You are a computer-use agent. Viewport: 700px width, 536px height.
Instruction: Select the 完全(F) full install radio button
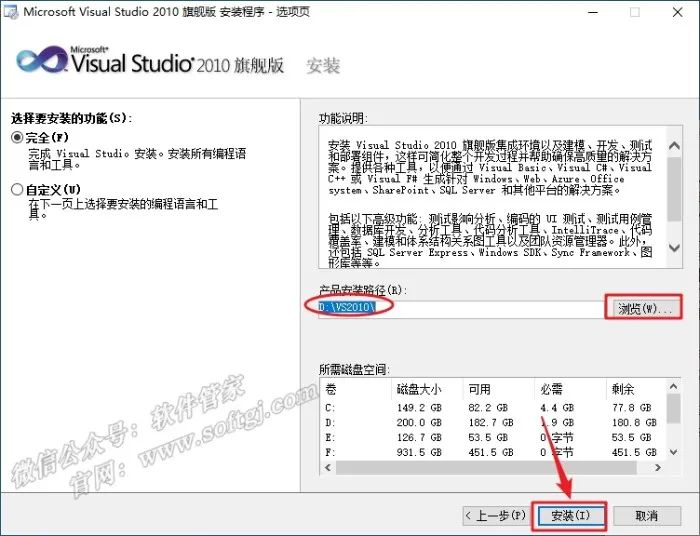pos(17,137)
